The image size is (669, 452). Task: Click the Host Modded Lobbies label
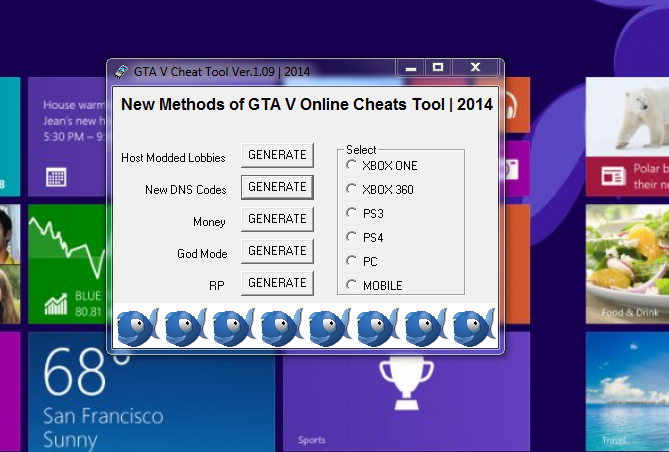point(173,158)
